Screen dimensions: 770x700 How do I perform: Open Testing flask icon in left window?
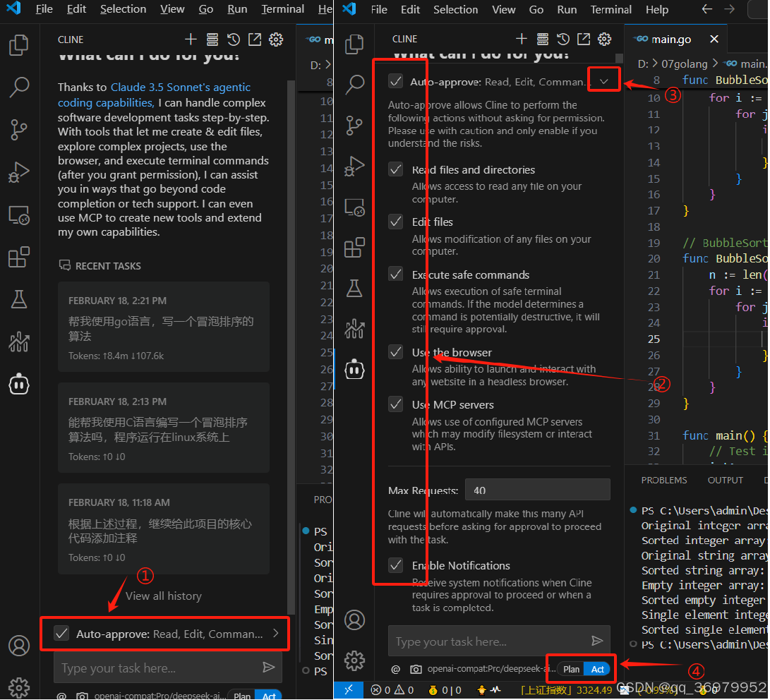18,299
